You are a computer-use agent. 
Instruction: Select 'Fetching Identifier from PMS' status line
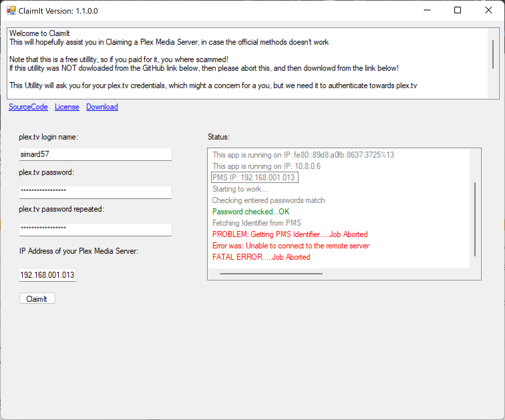click(257, 223)
